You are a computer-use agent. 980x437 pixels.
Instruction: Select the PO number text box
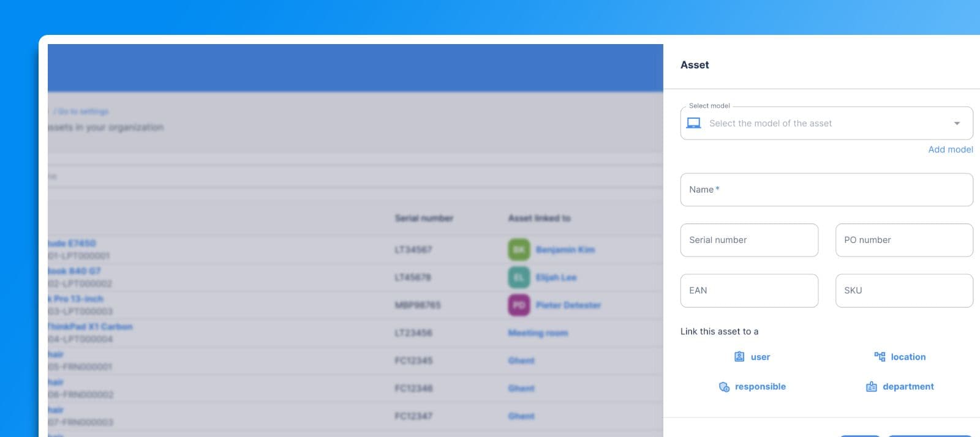click(x=903, y=240)
